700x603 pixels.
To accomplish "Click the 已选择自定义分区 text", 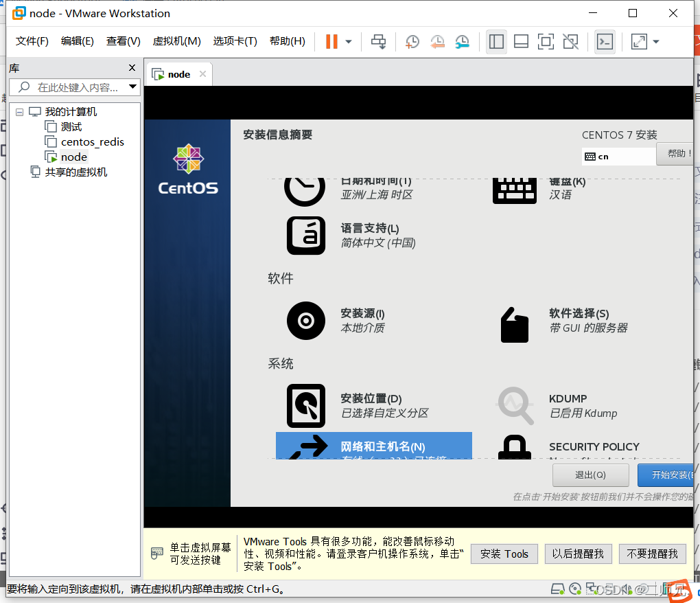I will [384, 413].
